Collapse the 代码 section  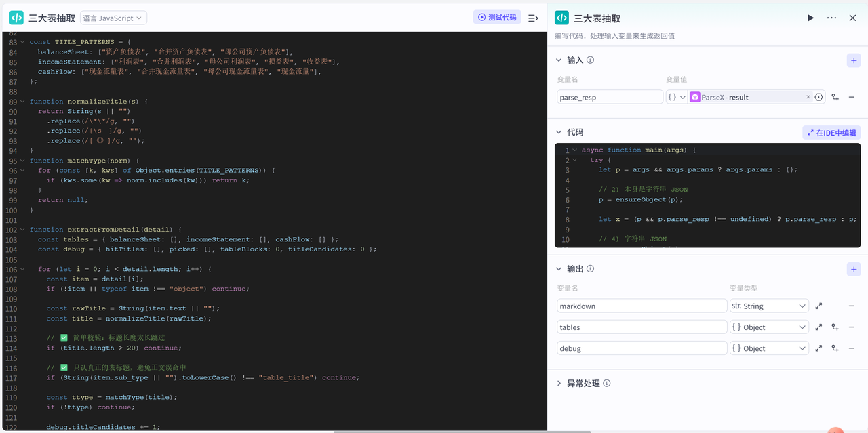coord(559,133)
